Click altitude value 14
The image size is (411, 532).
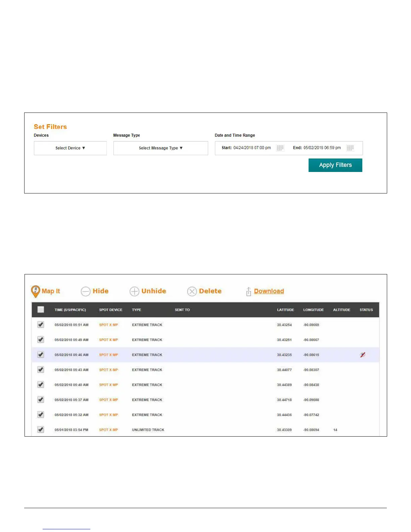pos(335,430)
